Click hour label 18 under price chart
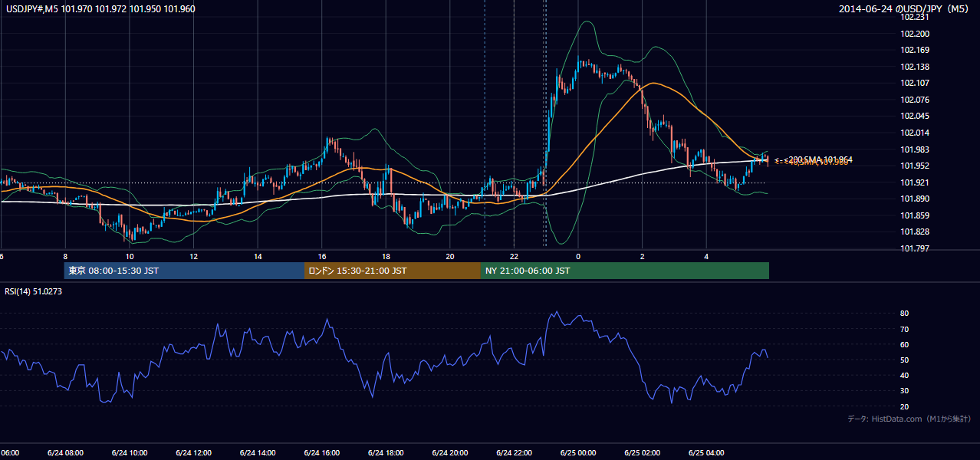This screenshot has width=980, height=460. 386,256
